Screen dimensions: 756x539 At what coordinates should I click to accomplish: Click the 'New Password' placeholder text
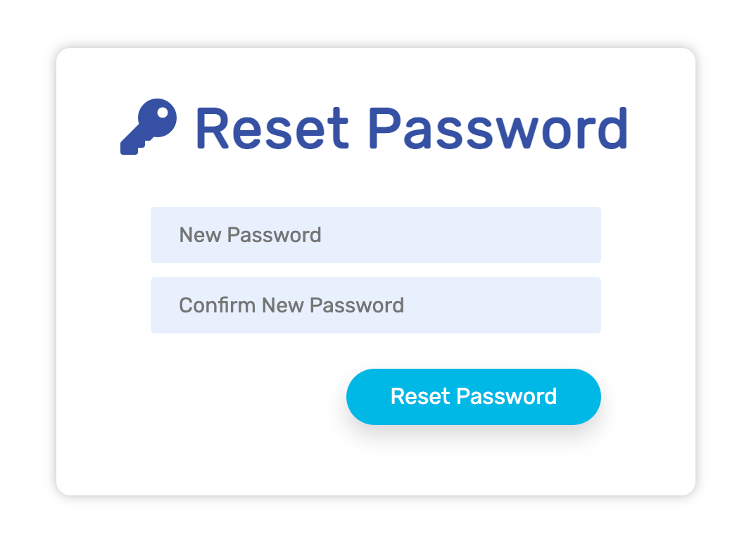pyautogui.click(x=251, y=235)
